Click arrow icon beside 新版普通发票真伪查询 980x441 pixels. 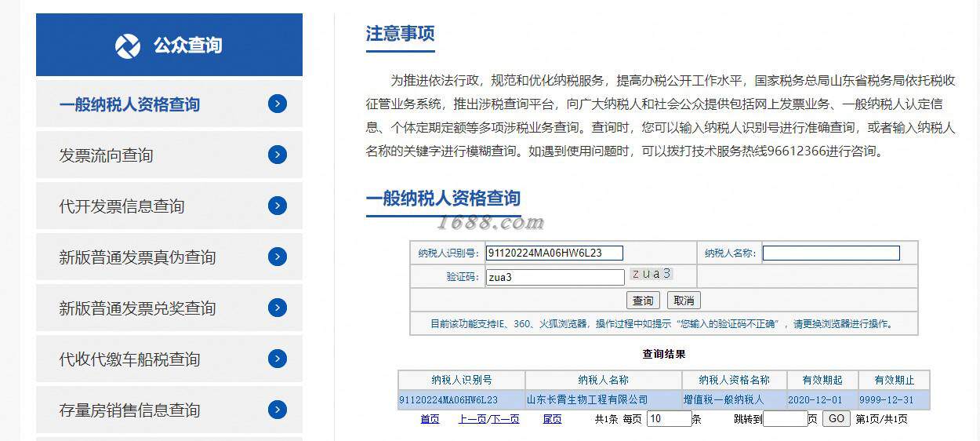tap(278, 257)
